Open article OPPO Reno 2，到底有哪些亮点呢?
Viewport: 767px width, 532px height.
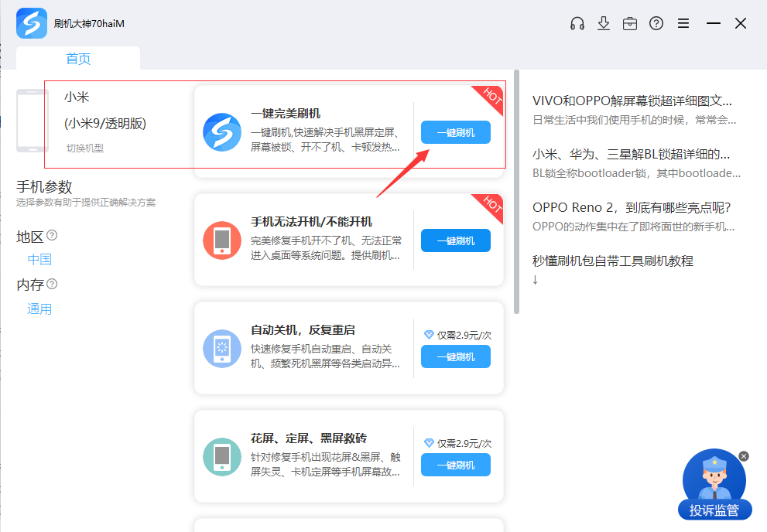coord(632,208)
